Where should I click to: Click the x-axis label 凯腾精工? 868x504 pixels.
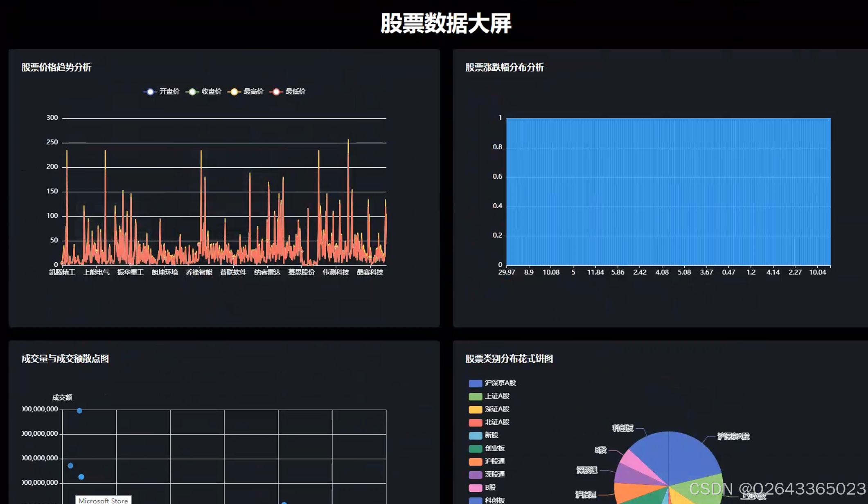62,272
